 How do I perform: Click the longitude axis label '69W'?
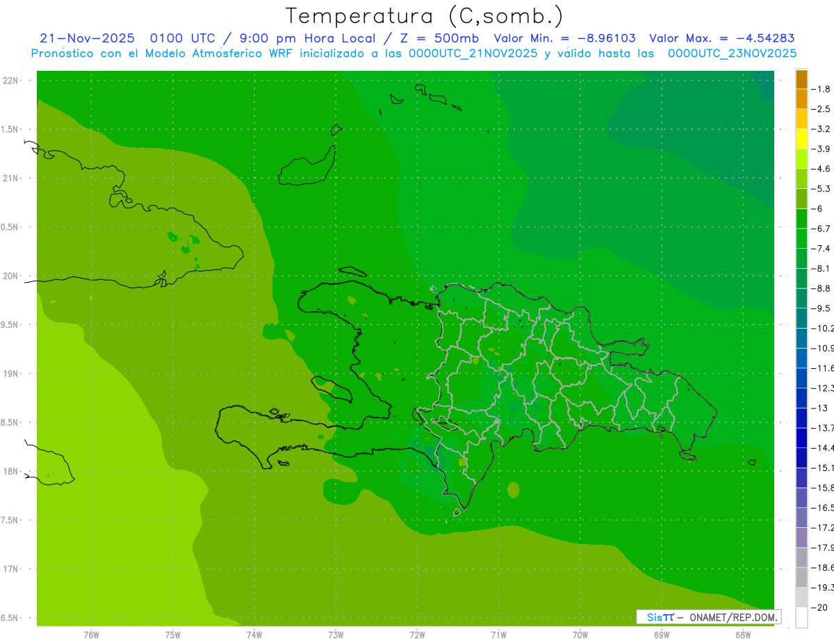(x=662, y=635)
